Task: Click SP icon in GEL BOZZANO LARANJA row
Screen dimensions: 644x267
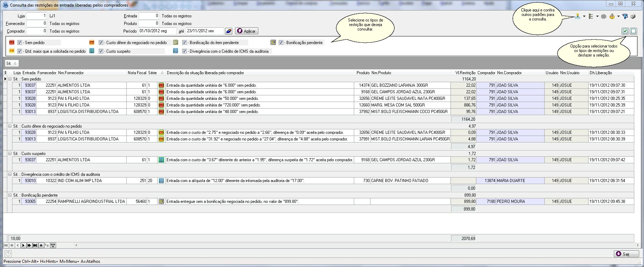Action: coord(161,85)
